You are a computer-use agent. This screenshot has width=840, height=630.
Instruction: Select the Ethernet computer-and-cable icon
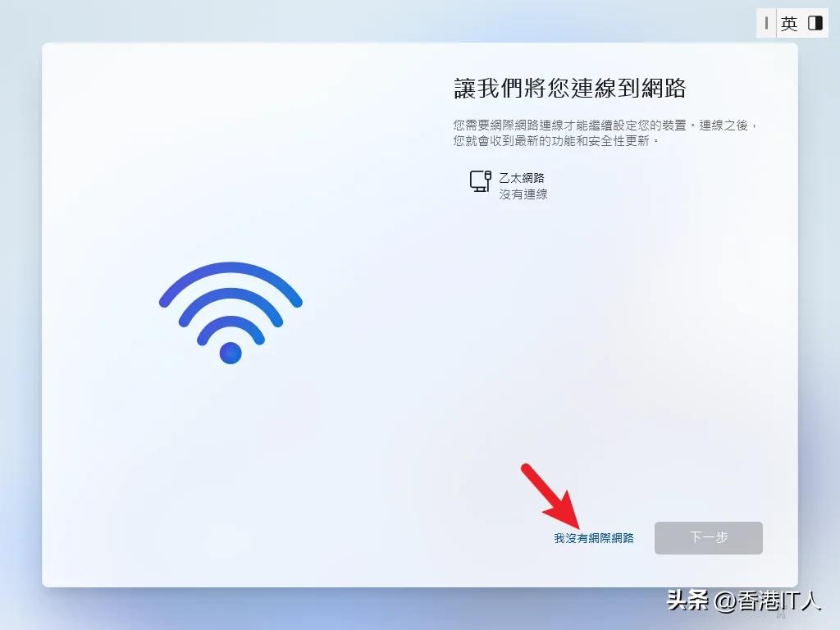(x=481, y=181)
